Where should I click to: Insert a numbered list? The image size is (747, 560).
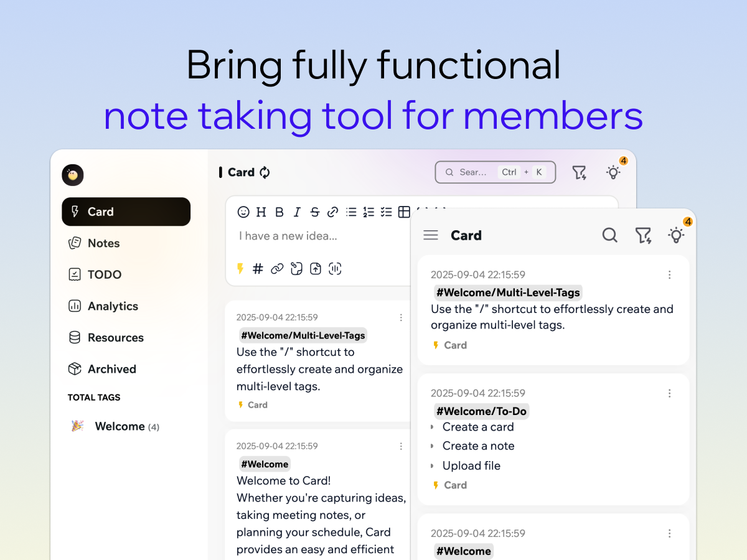tap(369, 212)
